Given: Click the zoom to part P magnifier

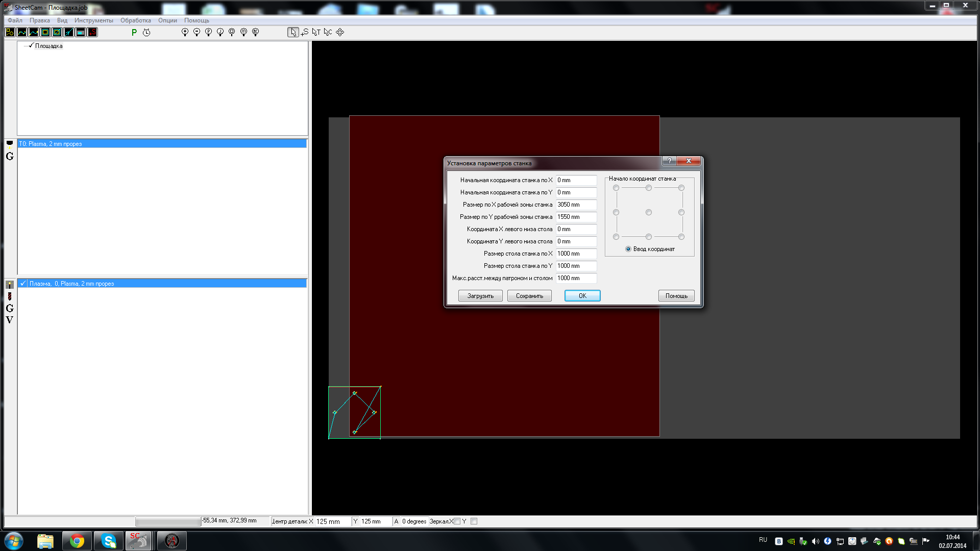Looking at the screenshot, I should tap(208, 32).
